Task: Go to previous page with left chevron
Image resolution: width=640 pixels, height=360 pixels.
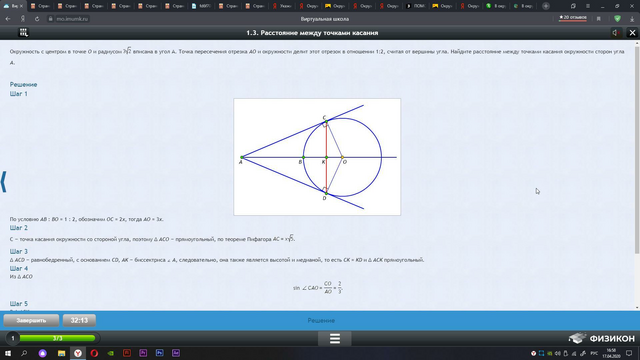Action: (4, 182)
